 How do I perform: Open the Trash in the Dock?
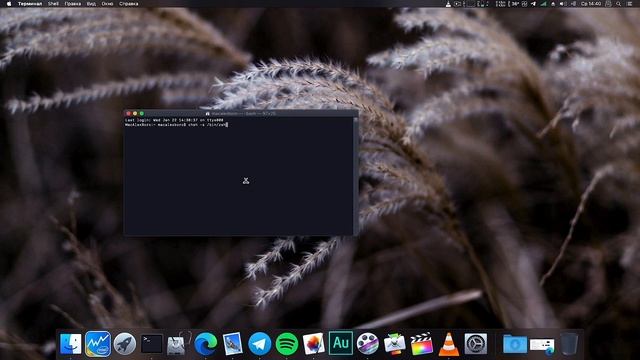[569, 344]
